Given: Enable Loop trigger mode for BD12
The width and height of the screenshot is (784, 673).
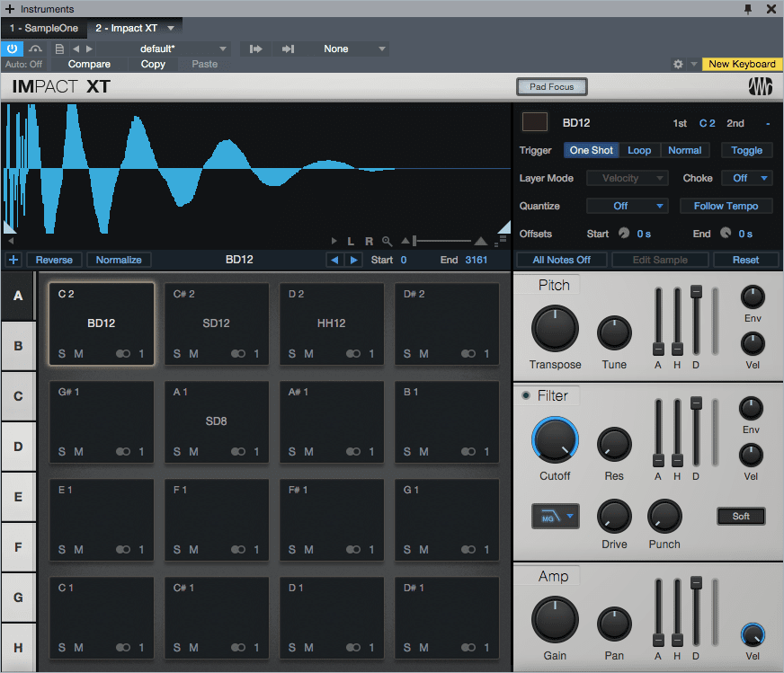Looking at the screenshot, I should click(x=639, y=150).
